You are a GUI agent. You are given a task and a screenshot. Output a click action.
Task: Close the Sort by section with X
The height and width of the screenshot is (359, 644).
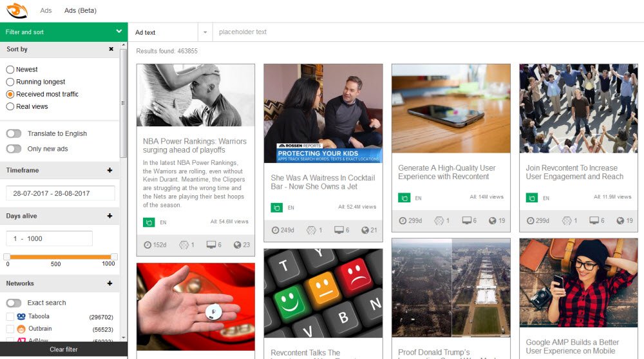point(111,49)
